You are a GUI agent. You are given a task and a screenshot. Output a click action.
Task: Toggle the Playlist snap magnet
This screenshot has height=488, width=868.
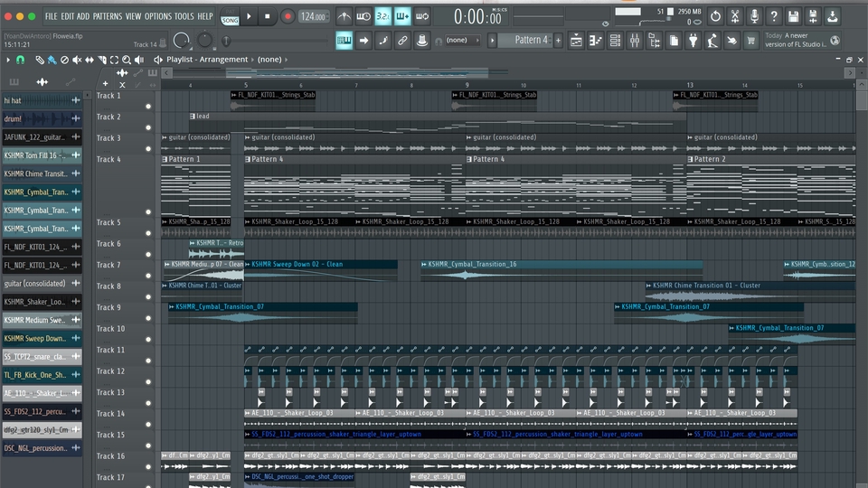click(x=21, y=60)
